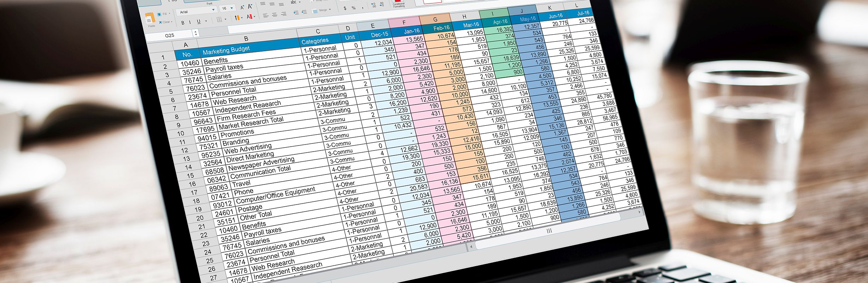The height and width of the screenshot is (283, 868).
Task: Apply percent number format
Action: (x=353, y=8)
